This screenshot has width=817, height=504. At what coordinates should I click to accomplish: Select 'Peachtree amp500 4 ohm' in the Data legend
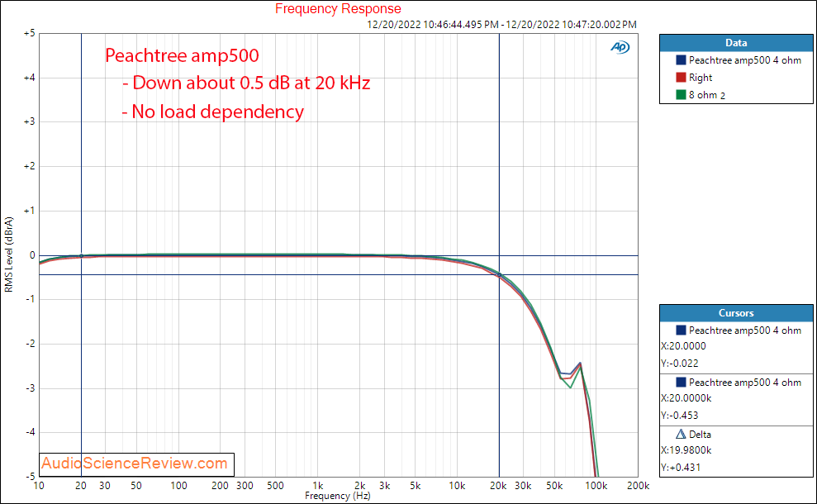(744, 60)
